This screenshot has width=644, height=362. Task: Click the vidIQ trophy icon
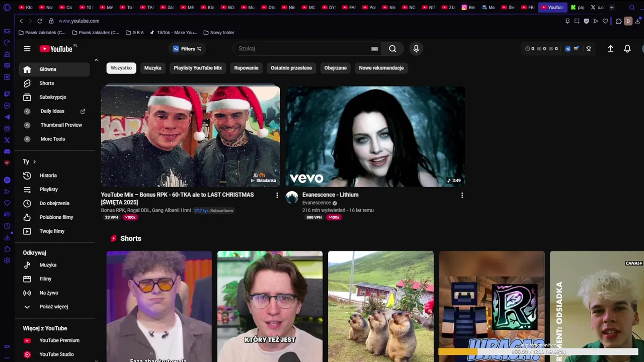pos(588,49)
